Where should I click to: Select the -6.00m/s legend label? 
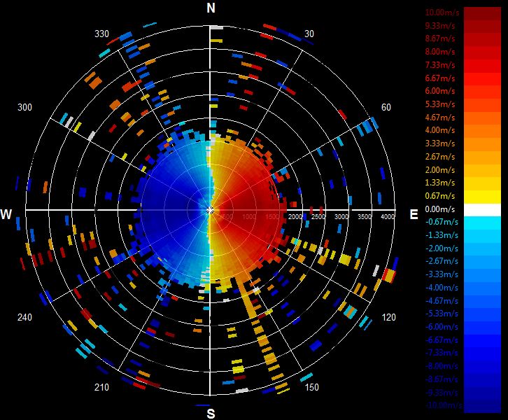point(442,327)
